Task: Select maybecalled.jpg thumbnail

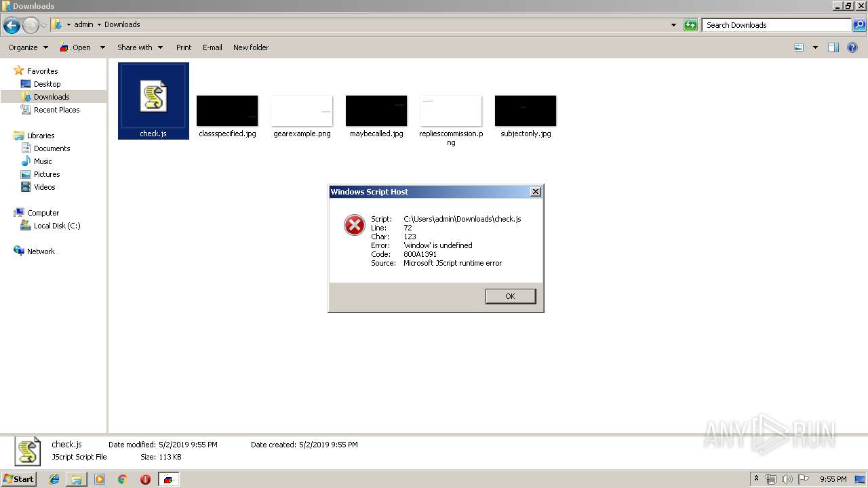Action: tap(376, 110)
